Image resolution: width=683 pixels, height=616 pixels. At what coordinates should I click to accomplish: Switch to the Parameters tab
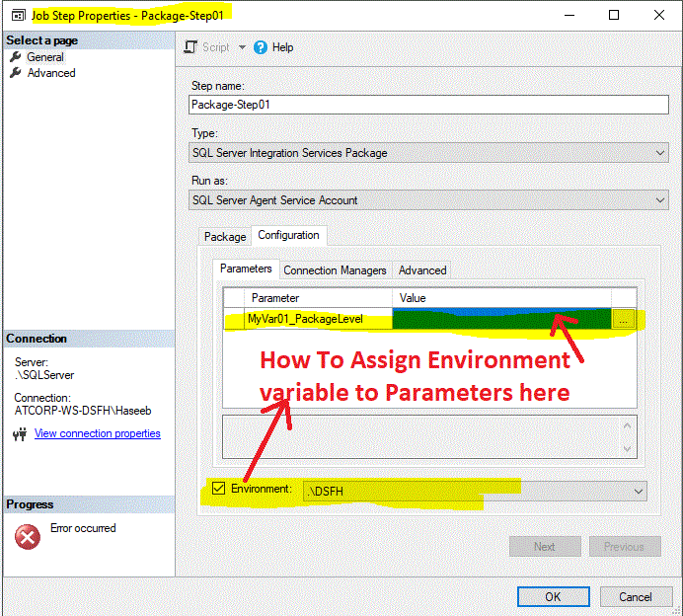tap(246, 269)
